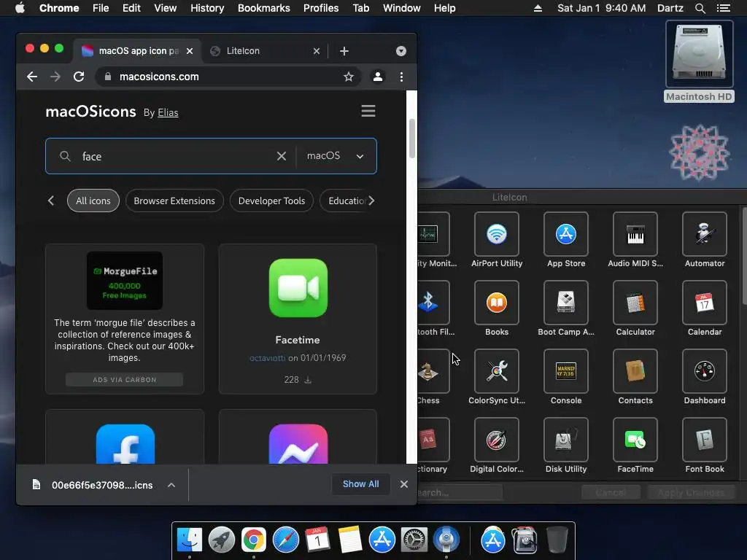The width and height of the screenshot is (747, 560).
Task: Clear the search text with the X
Action: tap(282, 156)
